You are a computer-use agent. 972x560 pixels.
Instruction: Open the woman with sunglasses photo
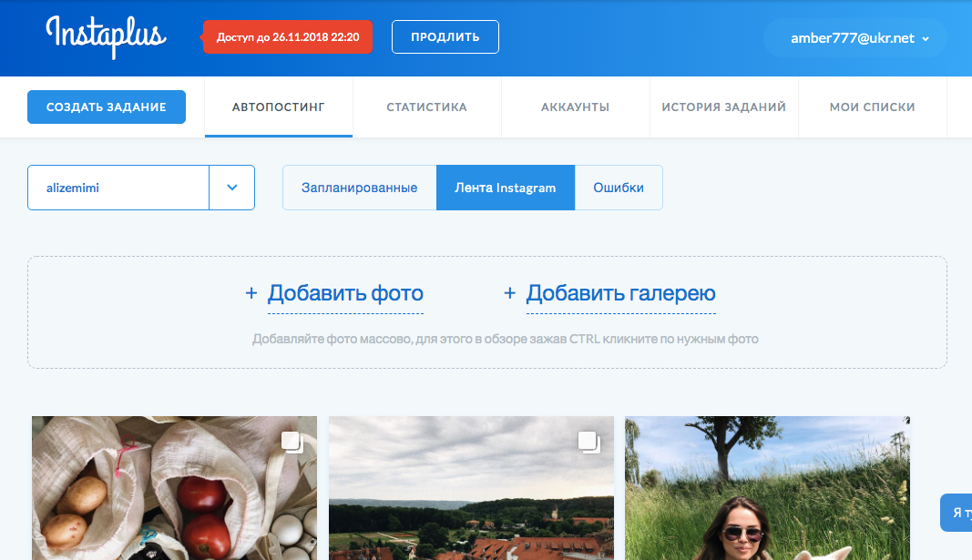tap(767, 488)
